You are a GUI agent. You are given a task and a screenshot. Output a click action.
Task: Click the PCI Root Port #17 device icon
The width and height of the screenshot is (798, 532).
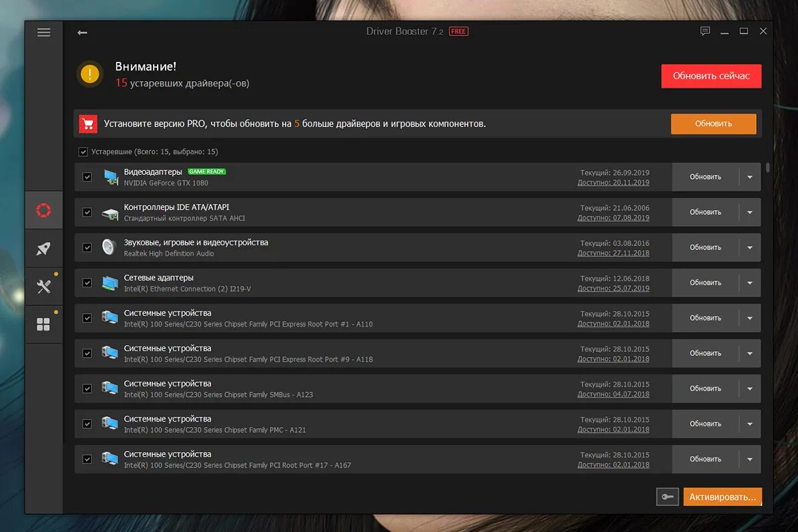tap(110, 459)
